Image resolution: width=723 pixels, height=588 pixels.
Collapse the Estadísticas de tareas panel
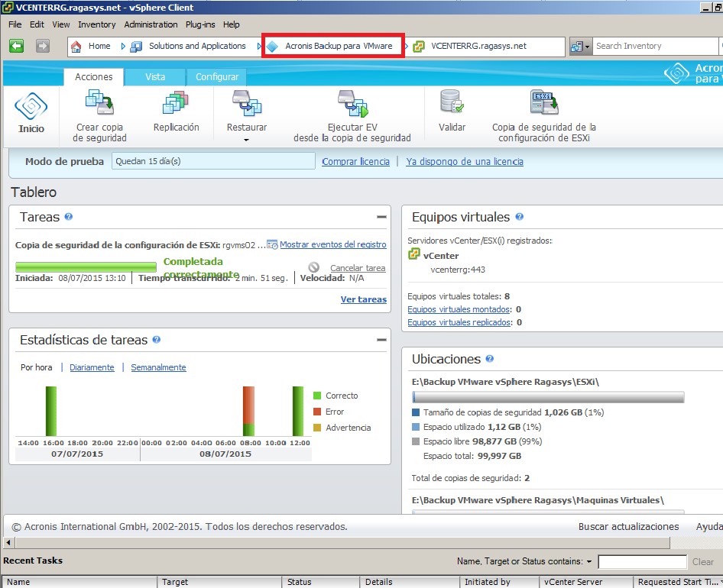click(381, 340)
